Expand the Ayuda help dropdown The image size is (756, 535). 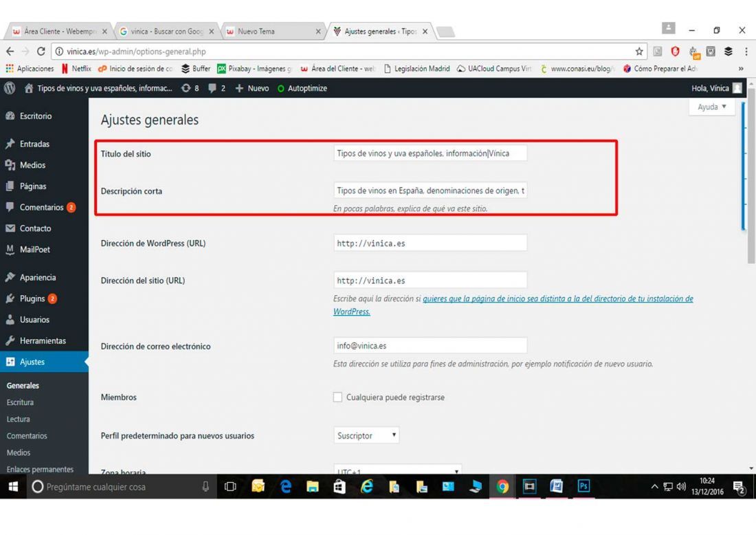711,107
